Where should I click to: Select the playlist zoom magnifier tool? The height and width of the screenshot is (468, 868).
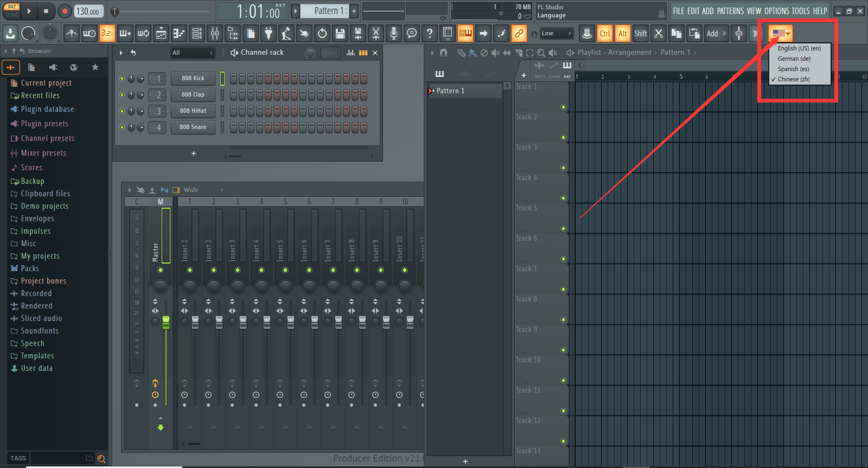click(541, 53)
